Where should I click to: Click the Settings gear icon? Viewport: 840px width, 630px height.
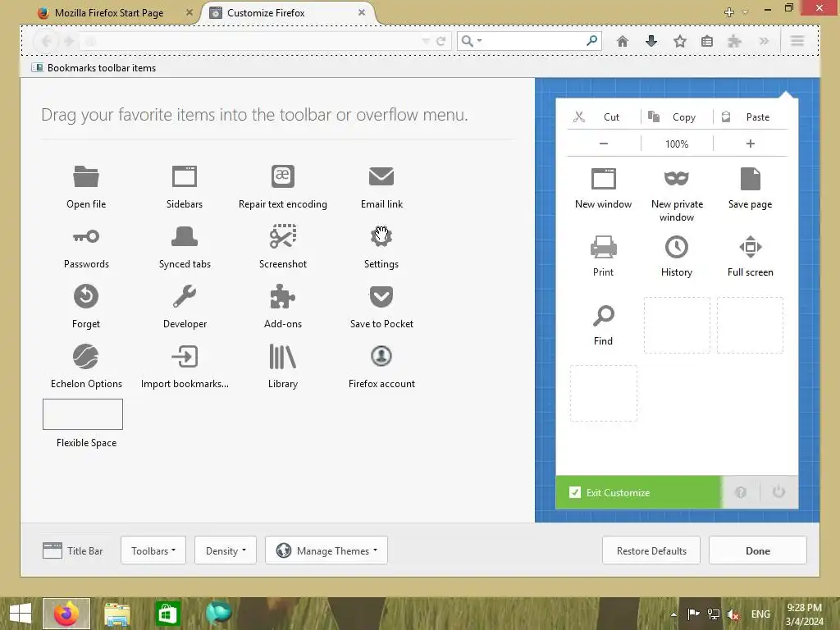[381, 236]
